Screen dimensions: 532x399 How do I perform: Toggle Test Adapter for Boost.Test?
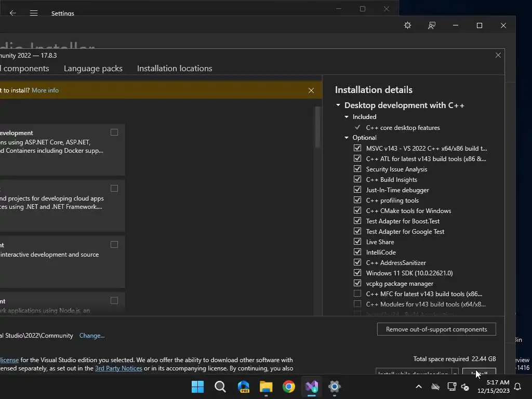(x=357, y=221)
